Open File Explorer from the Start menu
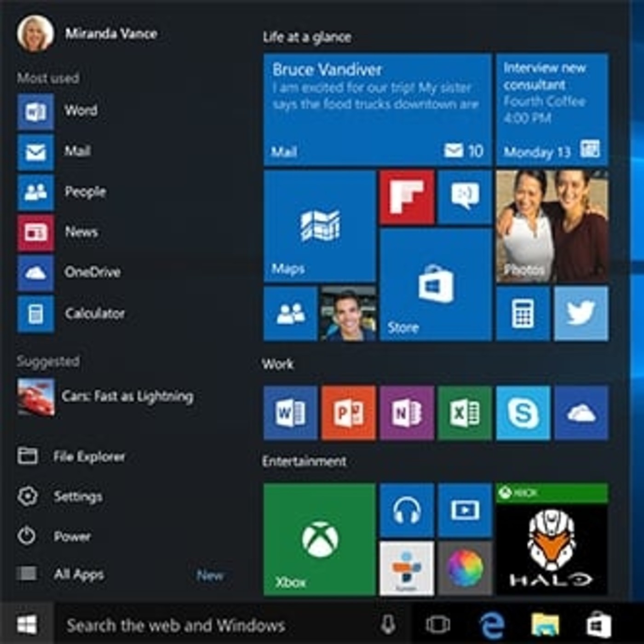Screen dimensions: 644x644 click(x=71, y=456)
